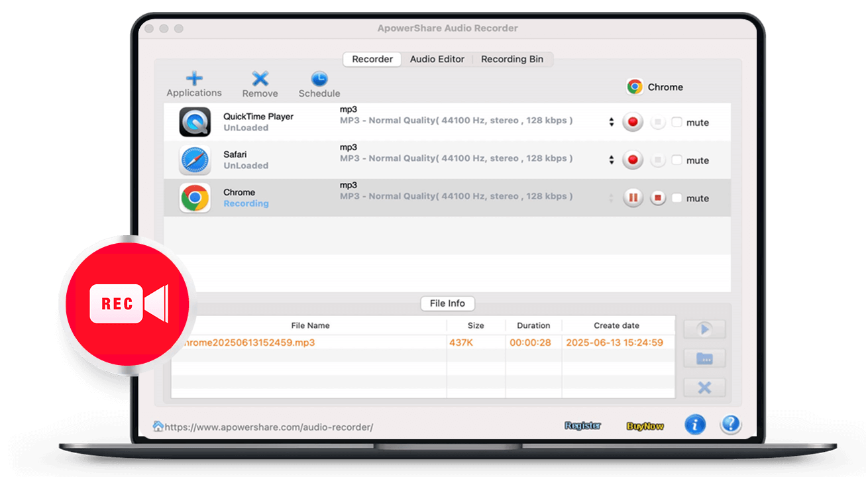Delete the selected recording file
The height and width of the screenshot is (477, 868).
(x=704, y=387)
